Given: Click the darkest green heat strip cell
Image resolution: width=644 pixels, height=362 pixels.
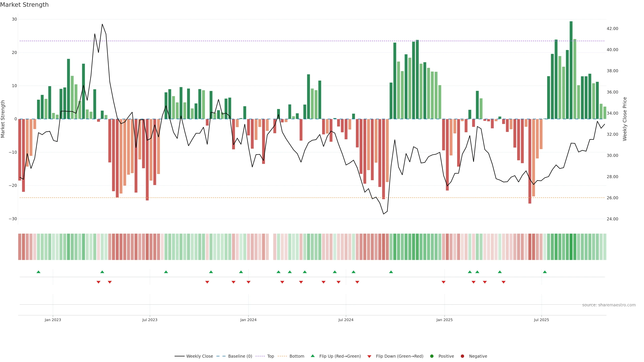Looking at the screenshot, I should [x=571, y=247].
